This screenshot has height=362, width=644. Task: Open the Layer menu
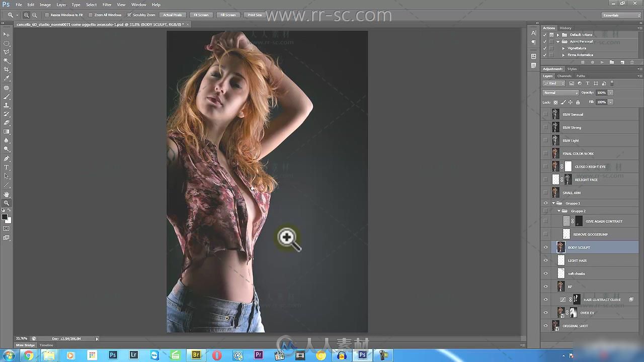point(61,5)
